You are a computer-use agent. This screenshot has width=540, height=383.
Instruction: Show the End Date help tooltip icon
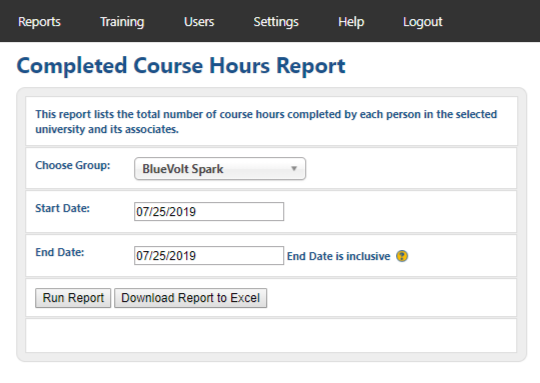pos(402,256)
